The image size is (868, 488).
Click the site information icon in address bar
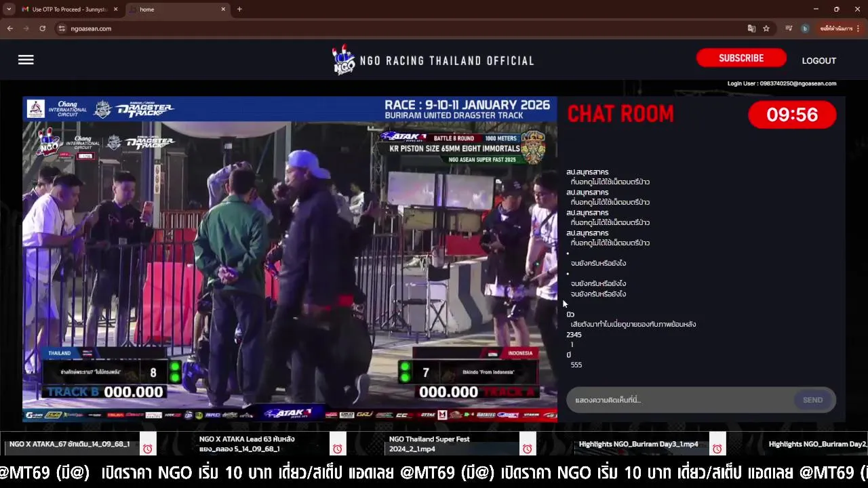coord(62,28)
